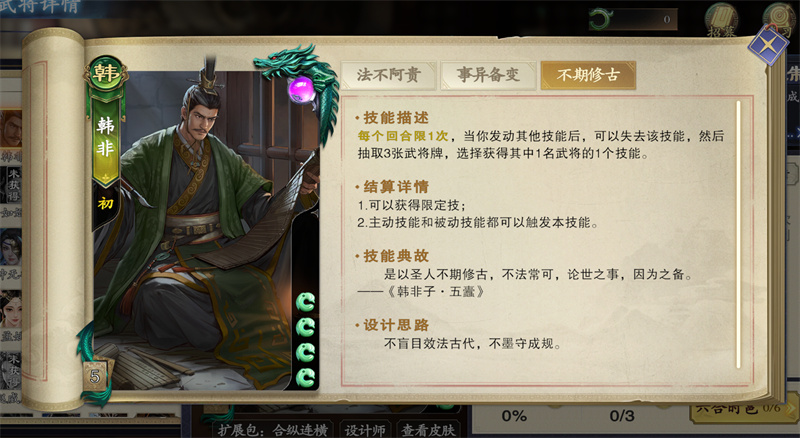Click the number 5 card badge

tap(95, 376)
